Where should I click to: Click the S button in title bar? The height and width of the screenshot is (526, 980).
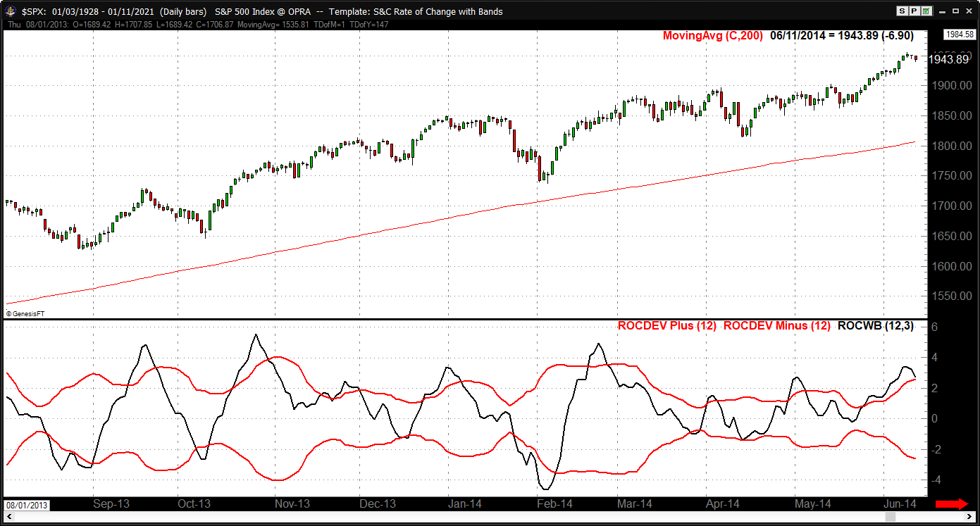pyautogui.click(x=903, y=11)
